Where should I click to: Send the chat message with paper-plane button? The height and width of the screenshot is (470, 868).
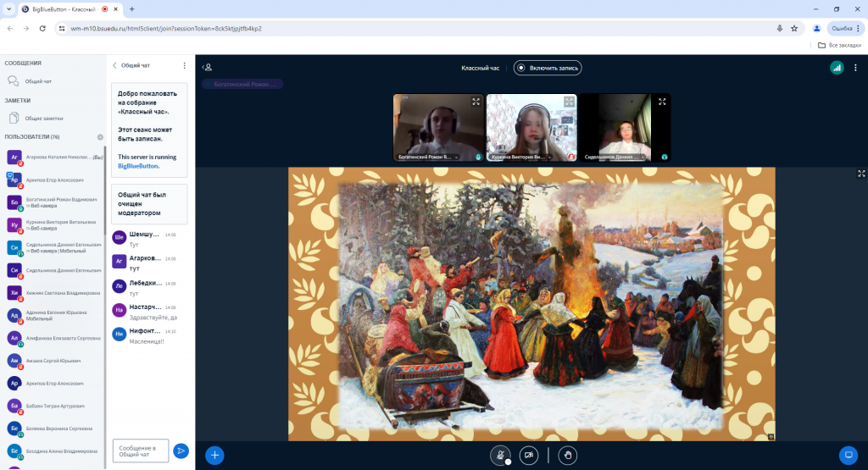[181, 451]
